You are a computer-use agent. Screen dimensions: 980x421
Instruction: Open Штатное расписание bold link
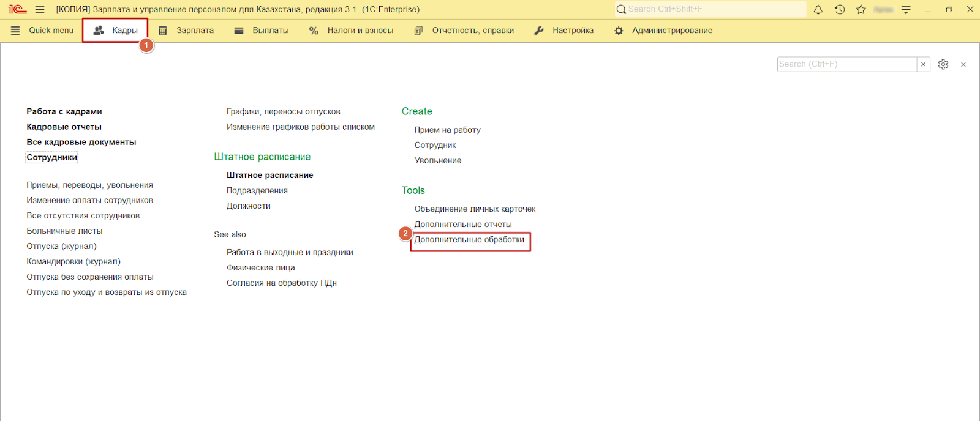(270, 175)
